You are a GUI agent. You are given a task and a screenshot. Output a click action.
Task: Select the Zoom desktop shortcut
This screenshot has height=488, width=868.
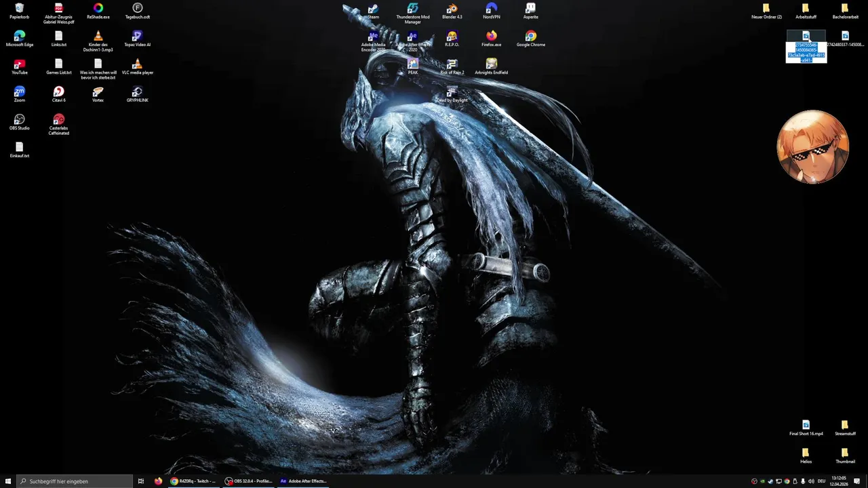(x=19, y=94)
